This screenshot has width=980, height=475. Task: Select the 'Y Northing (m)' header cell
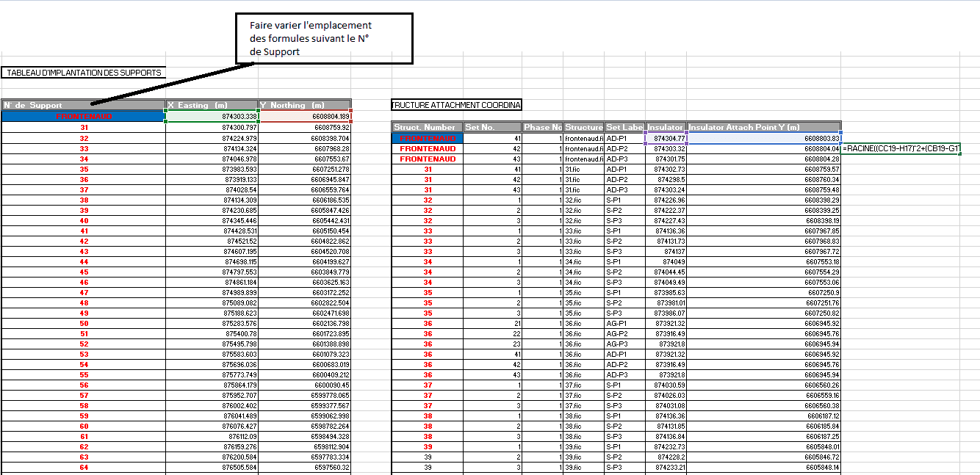point(305,105)
